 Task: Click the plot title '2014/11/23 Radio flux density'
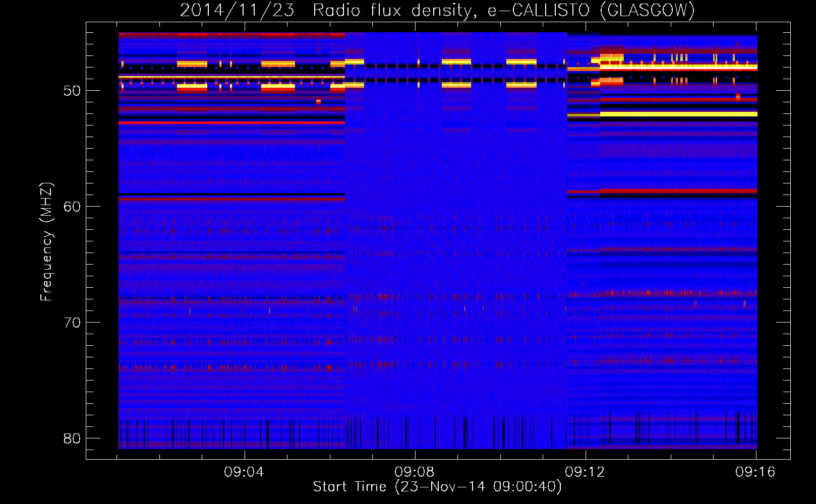point(437,10)
